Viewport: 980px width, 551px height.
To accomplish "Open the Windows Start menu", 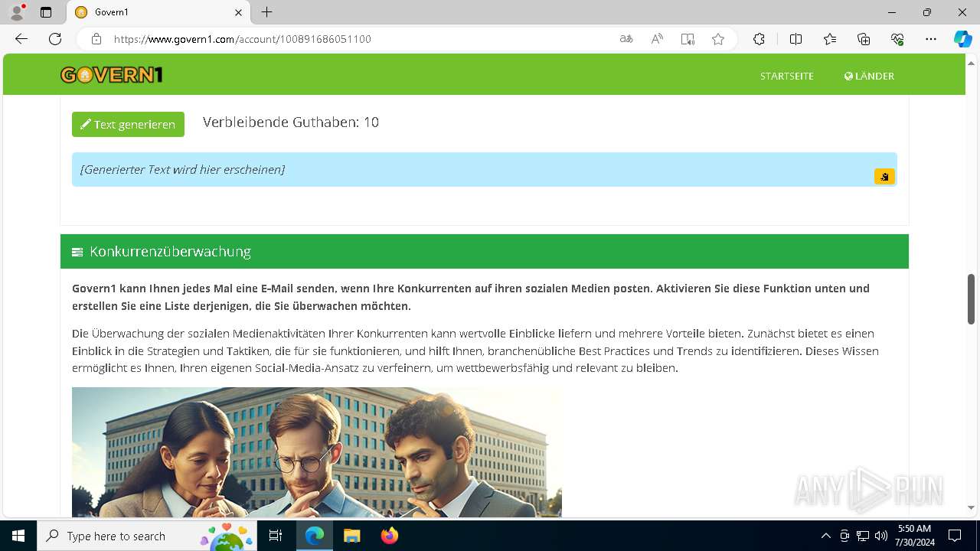I will click(18, 536).
